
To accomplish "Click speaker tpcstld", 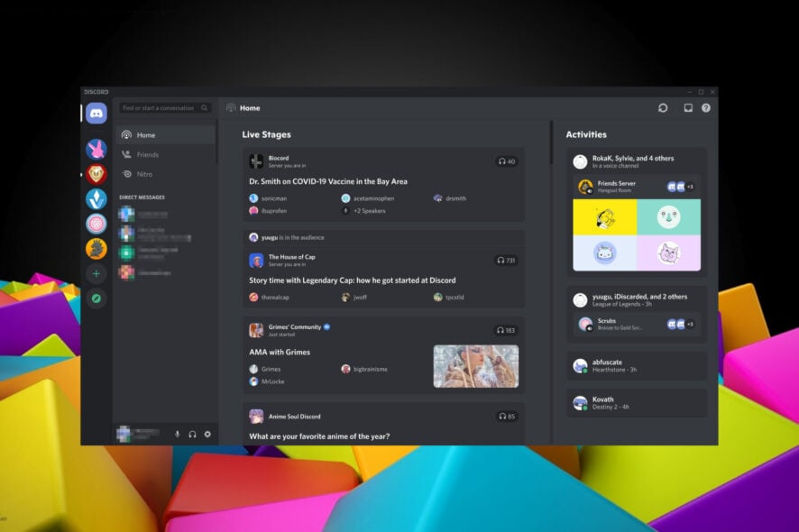I will 448,297.
